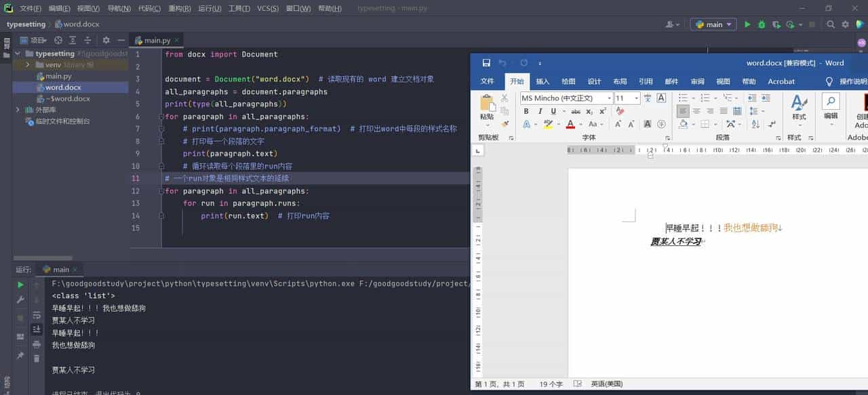Start debugging with the bug icon
Image resolution: width=868 pixels, height=395 pixels.
pos(762,24)
